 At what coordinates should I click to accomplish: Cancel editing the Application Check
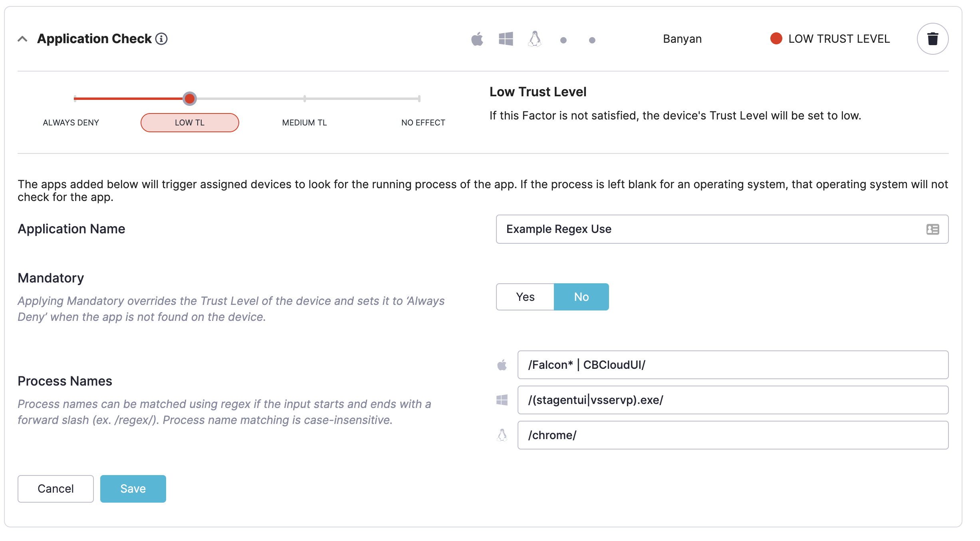click(55, 488)
